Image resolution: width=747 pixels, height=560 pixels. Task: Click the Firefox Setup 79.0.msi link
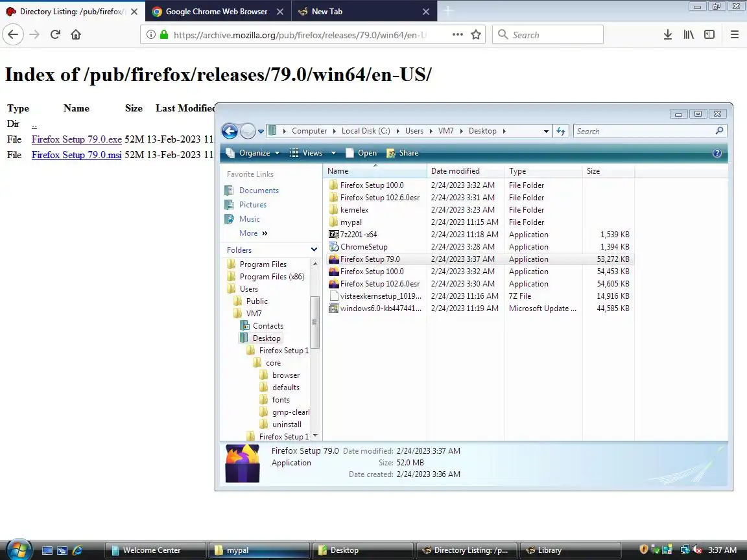77,155
